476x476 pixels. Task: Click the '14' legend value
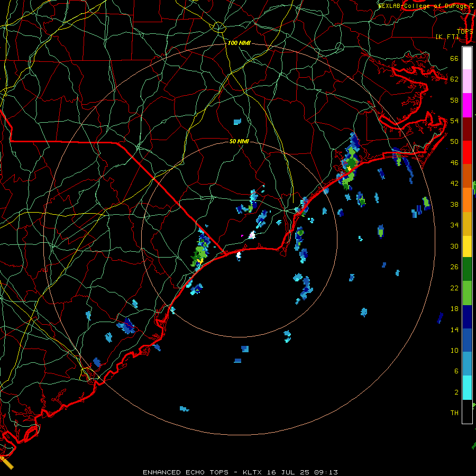[454, 330]
